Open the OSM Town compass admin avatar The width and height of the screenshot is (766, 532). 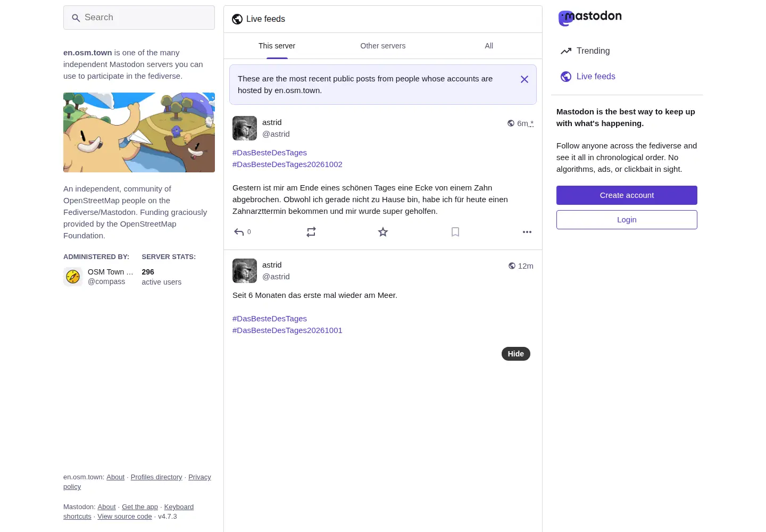[73, 277]
